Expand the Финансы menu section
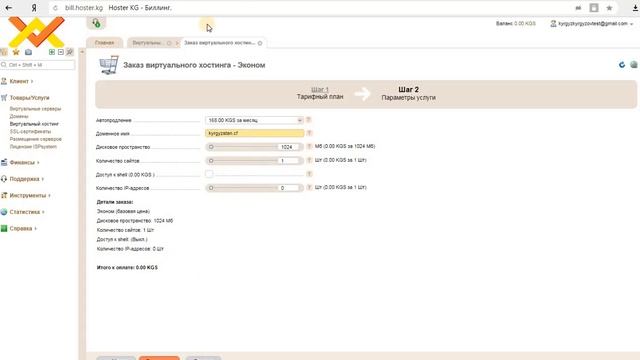The image size is (640, 360). click(x=22, y=162)
